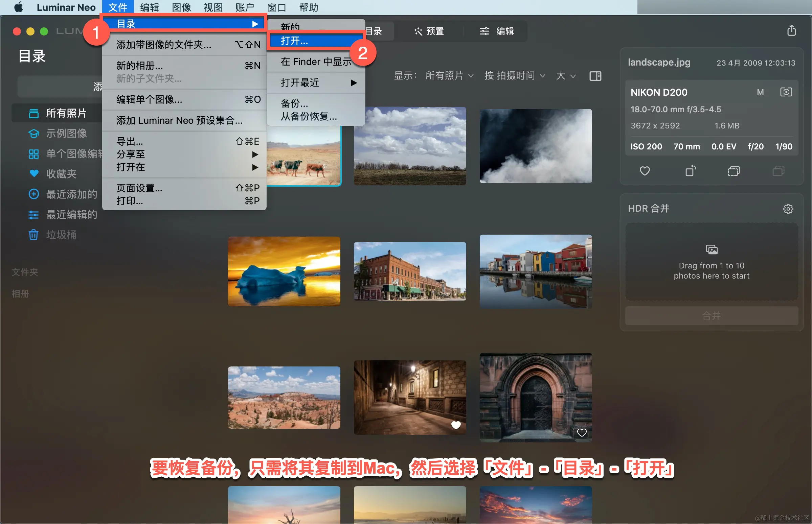Unfavorite the night alley street photo
The height and width of the screenshot is (524, 812).
(x=455, y=425)
